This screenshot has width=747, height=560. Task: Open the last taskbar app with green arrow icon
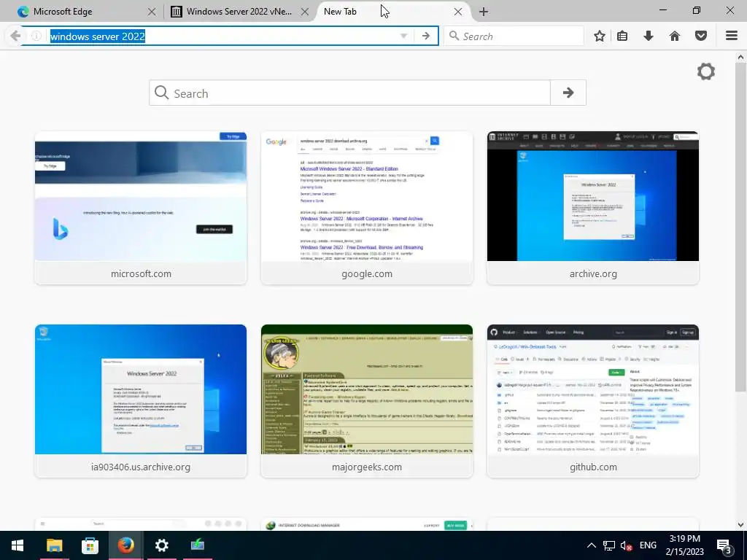(197, 545)
